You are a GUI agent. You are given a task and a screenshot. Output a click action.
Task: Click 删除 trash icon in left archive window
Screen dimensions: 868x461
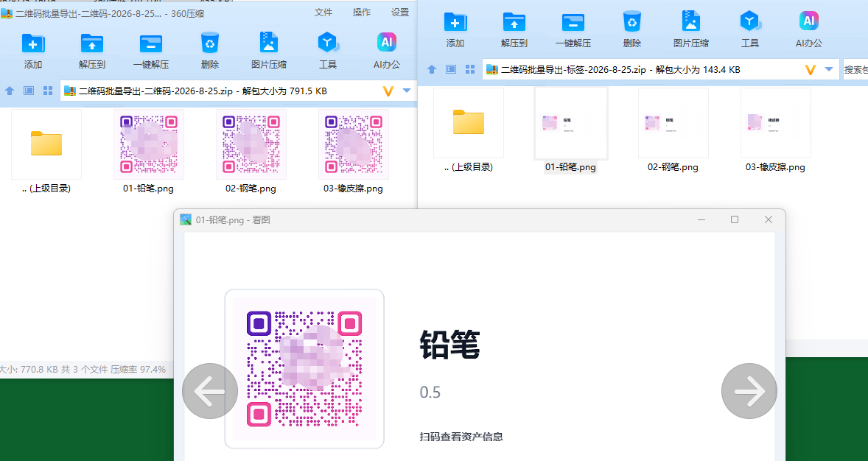tap(210, 43)
